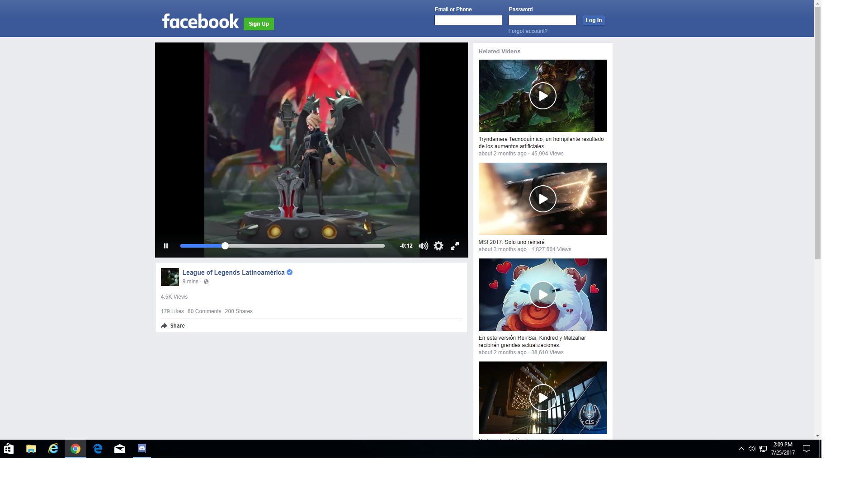Play the CLS related video thumbnail

tap(542, 398)
